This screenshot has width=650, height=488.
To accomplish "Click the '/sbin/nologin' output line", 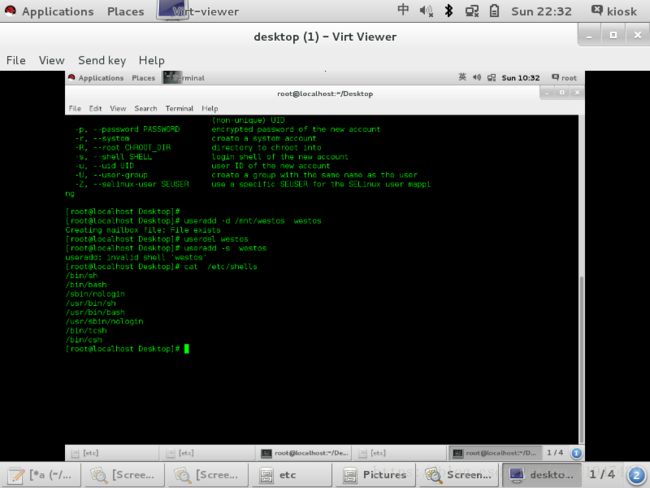I will coord(95,294).
